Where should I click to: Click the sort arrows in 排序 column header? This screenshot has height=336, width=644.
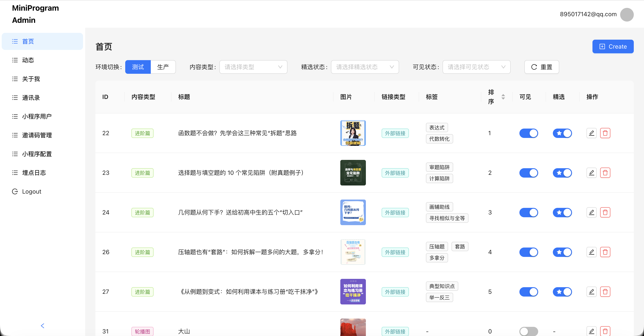coord(503,97)
